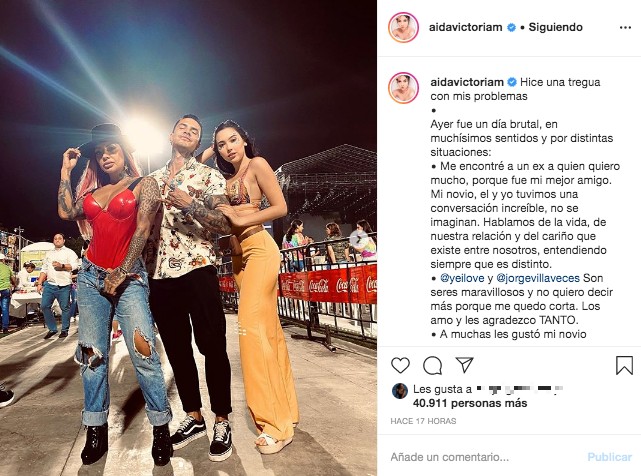Click the Publicar button
Viewport: 641px width, 476px height.
(609, 457)
